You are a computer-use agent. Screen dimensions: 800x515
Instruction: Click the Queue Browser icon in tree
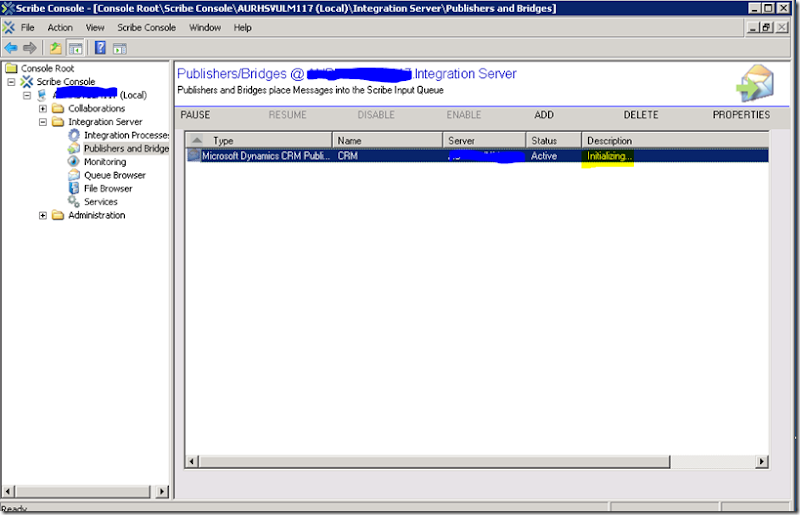(x=74, y=175)
